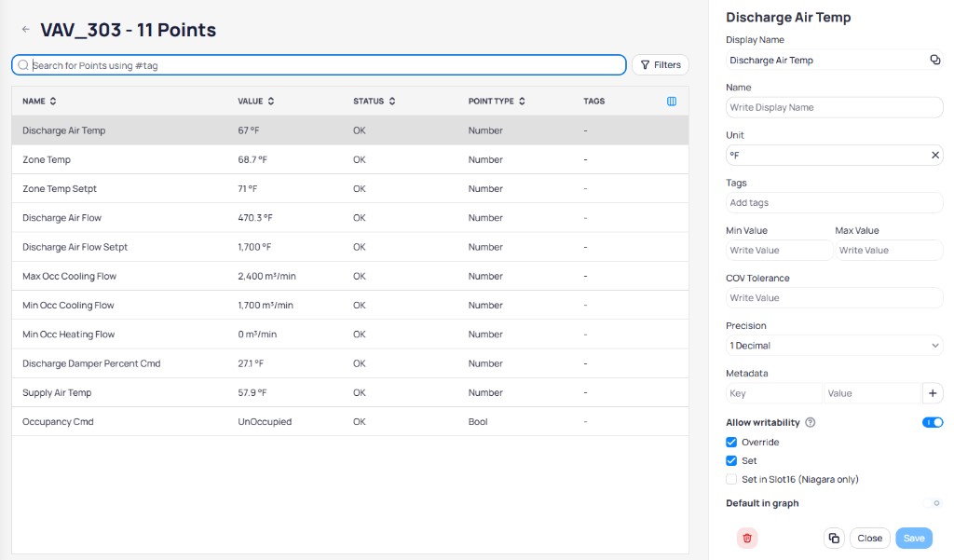Click the Unit input field
Viewport: 954px width, 560px height.
pyautogui.click(x=834, y=156)
